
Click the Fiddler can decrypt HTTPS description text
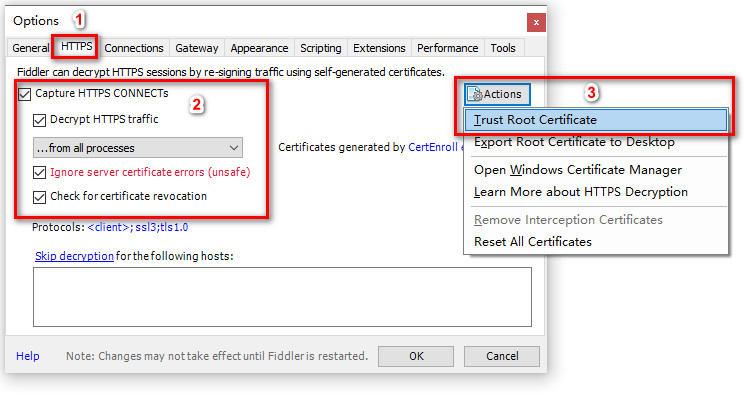coord(231,72)
